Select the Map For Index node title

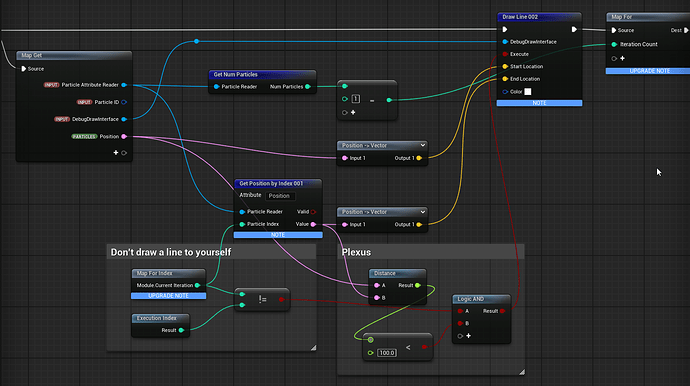pyautogui.click(x=154, y=273)
